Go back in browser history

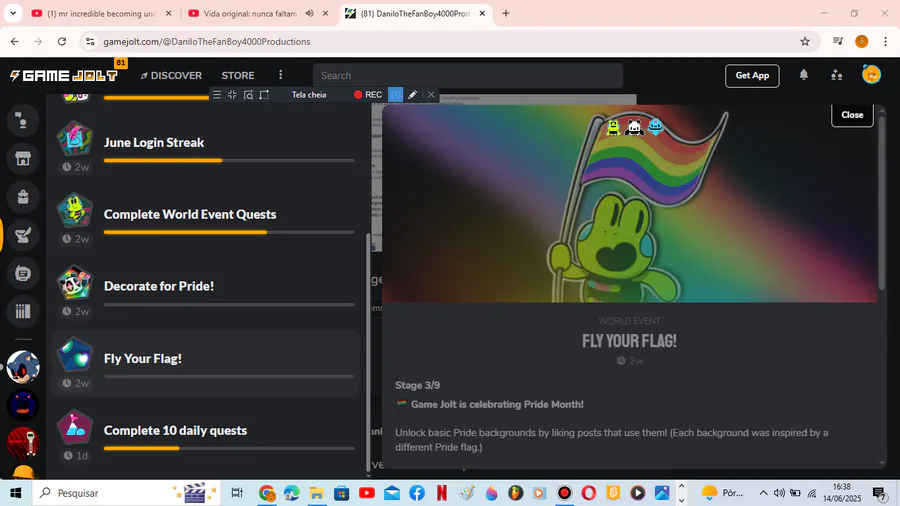point(15,41)
